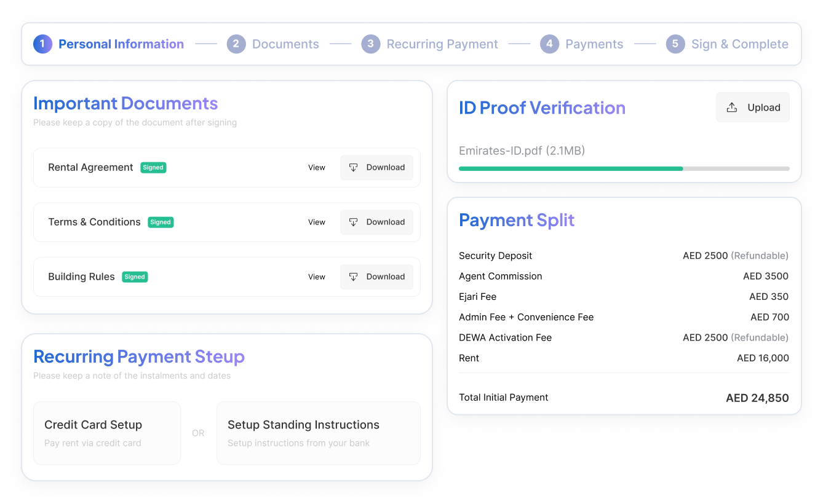Click step 5 numbered circle
The width and height of the screenshot is (823, 504).
[x=675, y=44]
